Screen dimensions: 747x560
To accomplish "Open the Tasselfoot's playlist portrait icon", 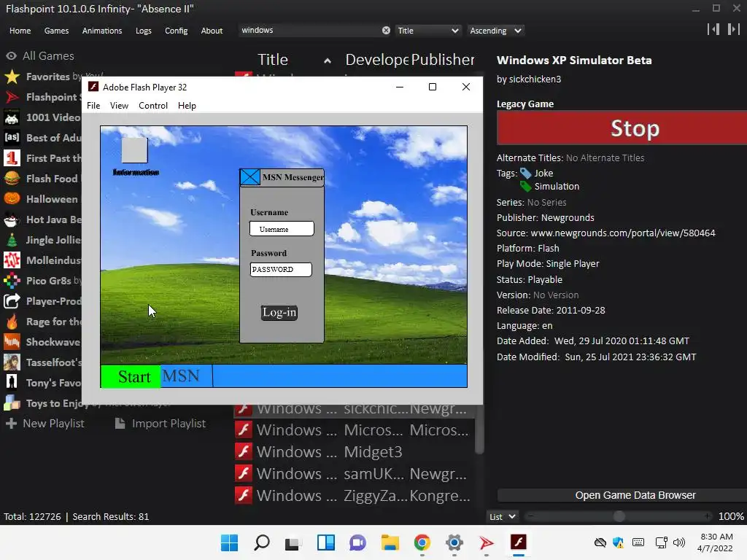I will (12, 362).
